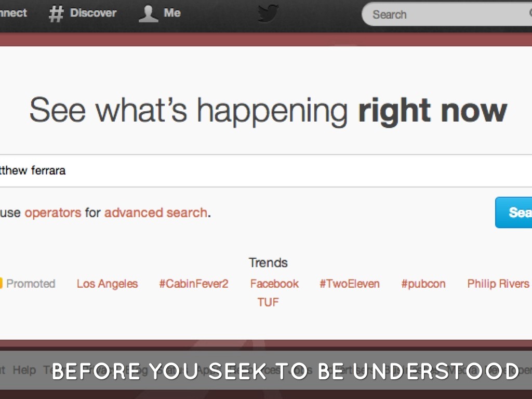Click the person silhouette icon beside Me

pyautogui.click(x=148, y=14)
